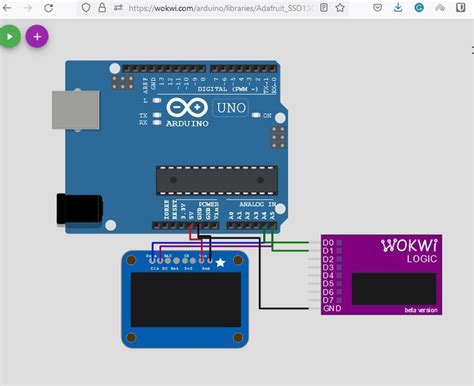Click the ATmega chip on Arduino
474x386 pixels.
[x=217, y=180]
